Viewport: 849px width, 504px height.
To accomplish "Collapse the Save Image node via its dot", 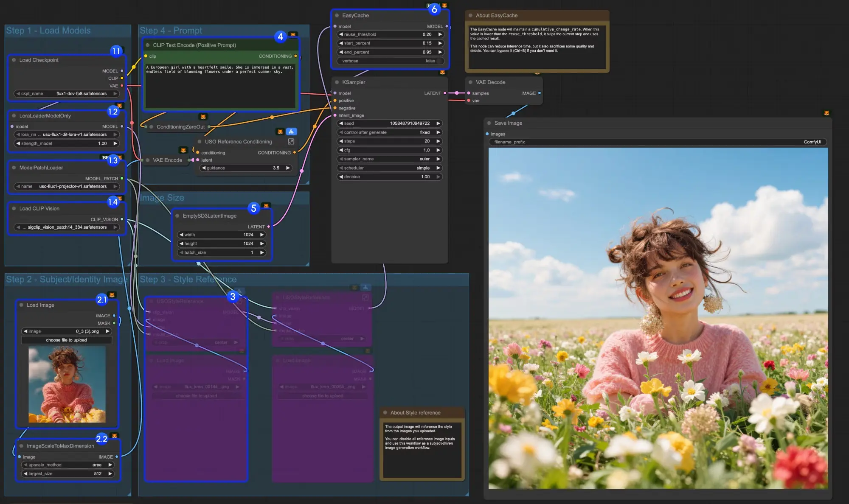I will click(x=489, y=123).
